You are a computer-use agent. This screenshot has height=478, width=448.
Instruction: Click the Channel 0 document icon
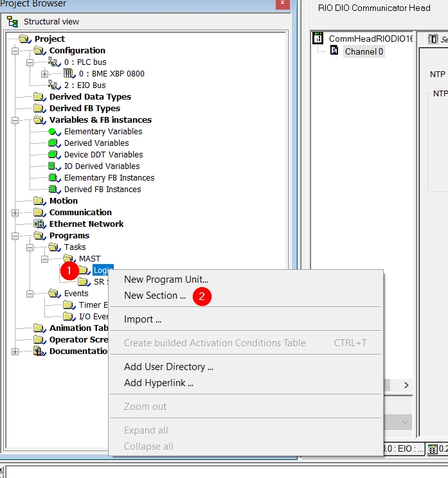pos(334,50)
